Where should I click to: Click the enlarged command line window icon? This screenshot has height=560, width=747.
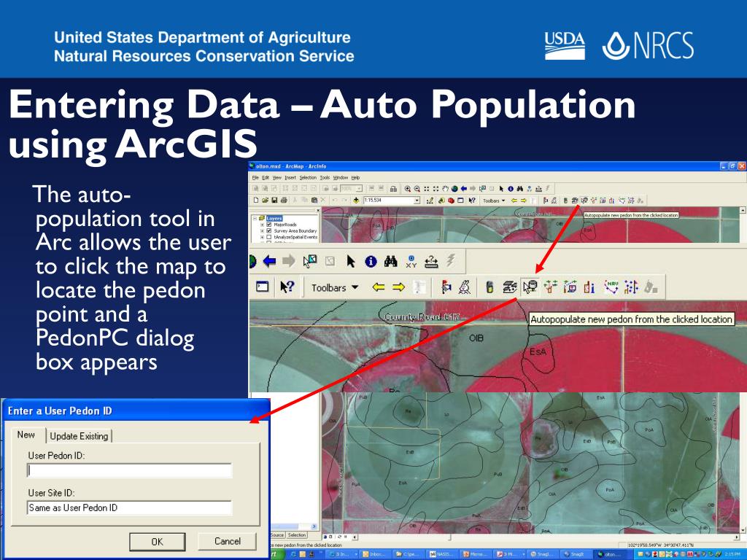coord(262,286)
